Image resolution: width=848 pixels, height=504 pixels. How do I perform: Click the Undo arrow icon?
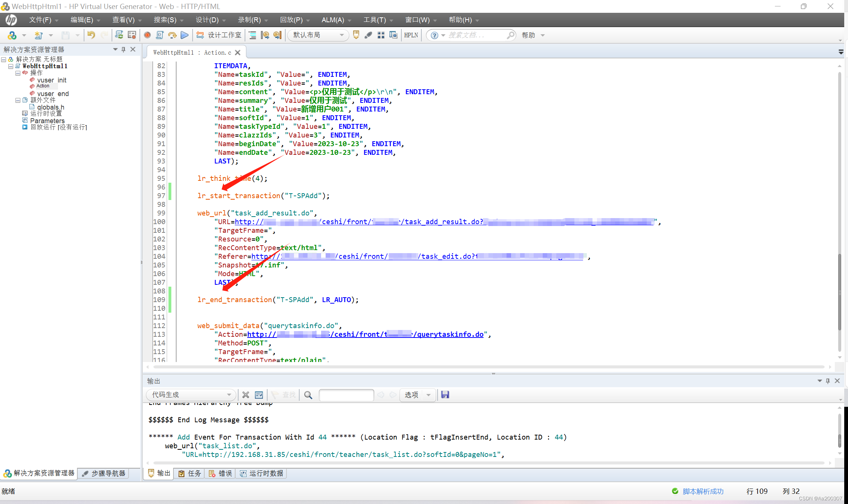(91, 35)
